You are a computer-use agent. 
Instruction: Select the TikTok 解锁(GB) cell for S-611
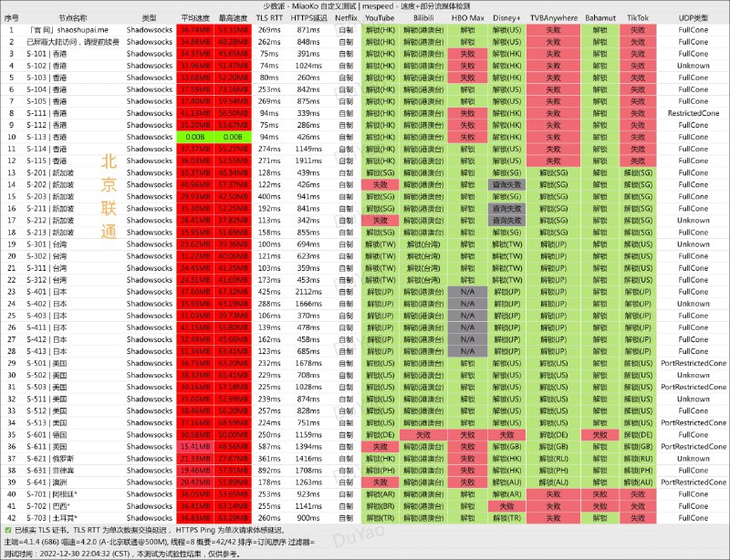click(x=638, y=446)
